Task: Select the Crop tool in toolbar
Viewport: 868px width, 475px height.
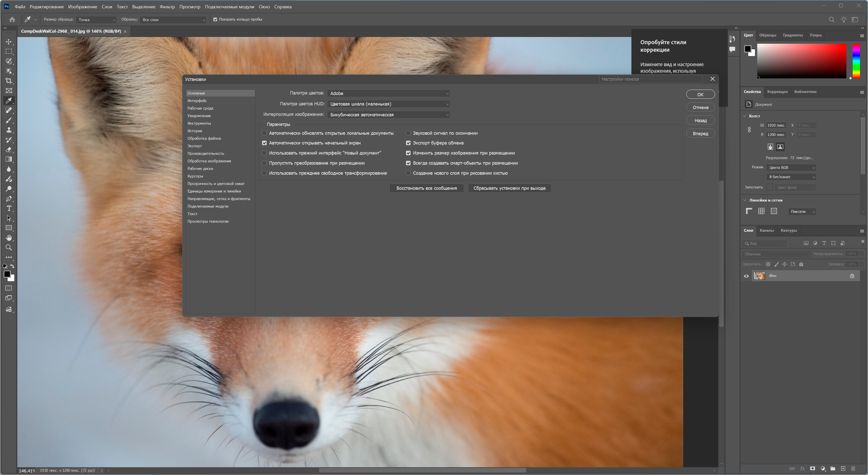Action: pyautogui.click(x=9, y=81)
